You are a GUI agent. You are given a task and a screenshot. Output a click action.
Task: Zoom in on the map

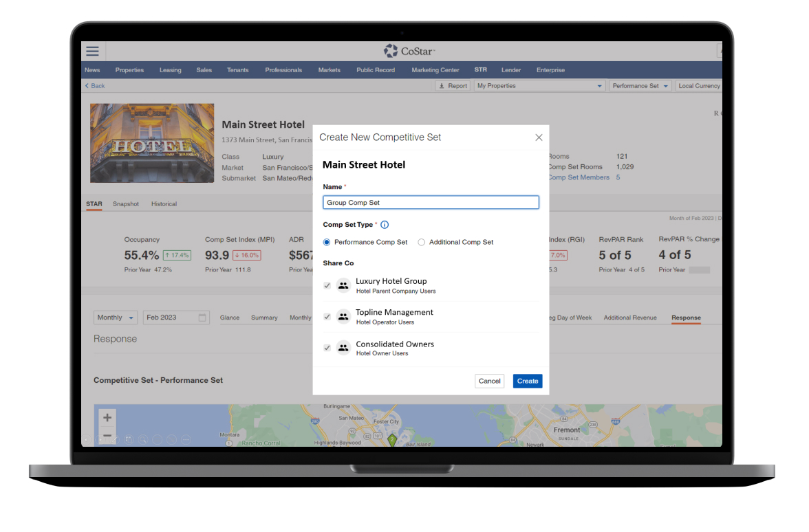[107, 417]
